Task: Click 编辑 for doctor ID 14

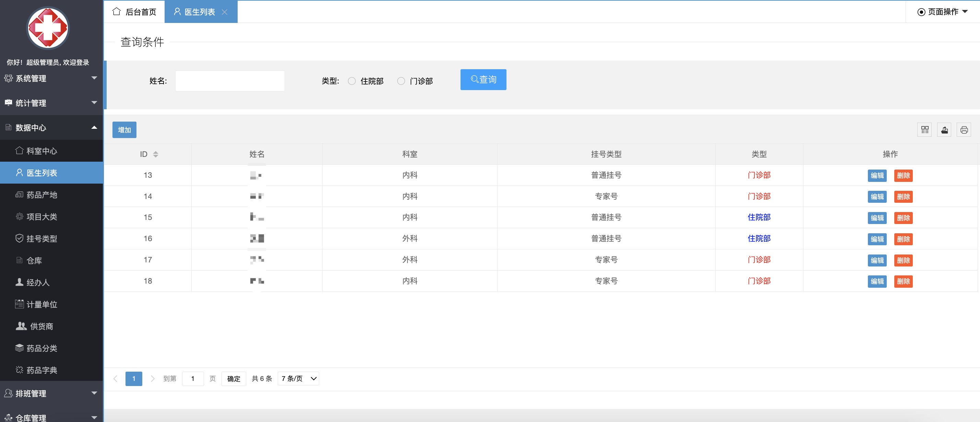Action: tap(877, 197)
